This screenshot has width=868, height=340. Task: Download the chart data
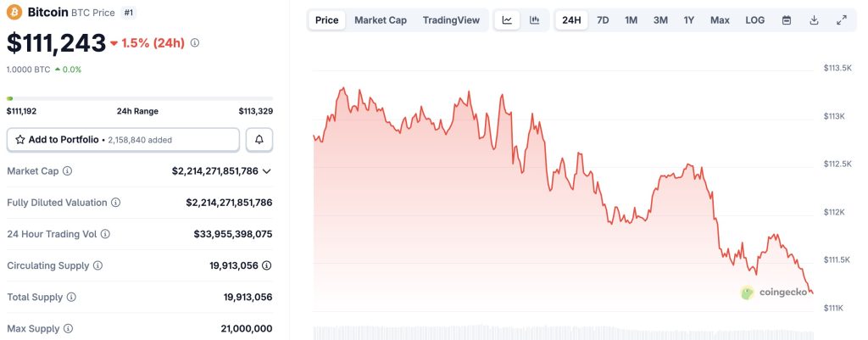pyautogui.click(x=814, y=20)
